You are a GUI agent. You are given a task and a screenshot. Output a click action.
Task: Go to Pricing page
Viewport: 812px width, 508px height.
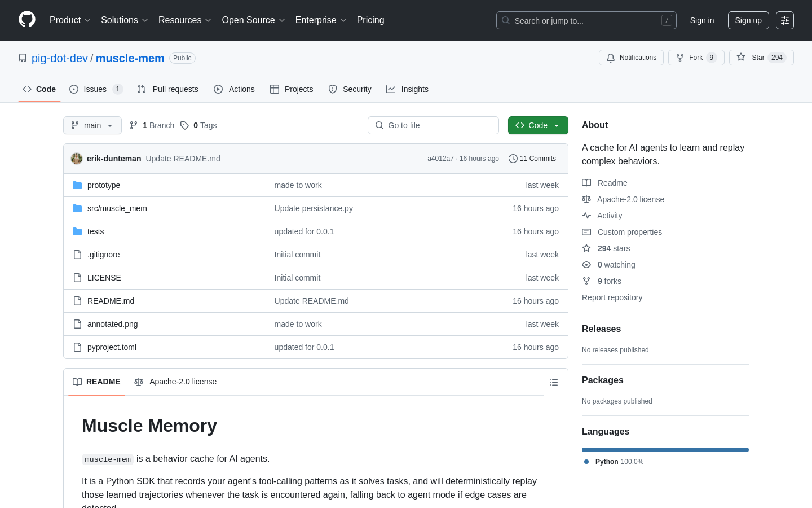370,20
